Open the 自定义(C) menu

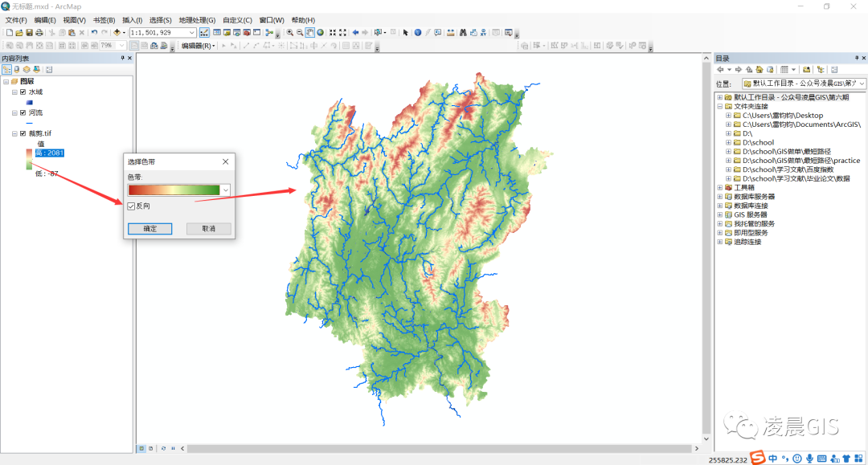(237, 20)
